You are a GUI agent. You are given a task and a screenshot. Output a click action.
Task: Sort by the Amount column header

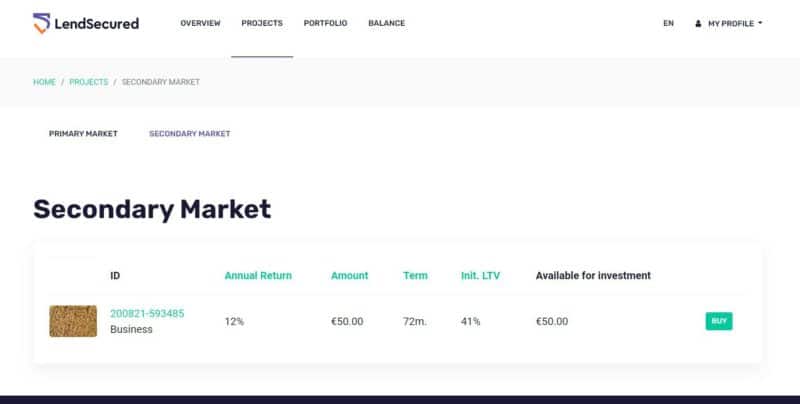tap(349, 275)
